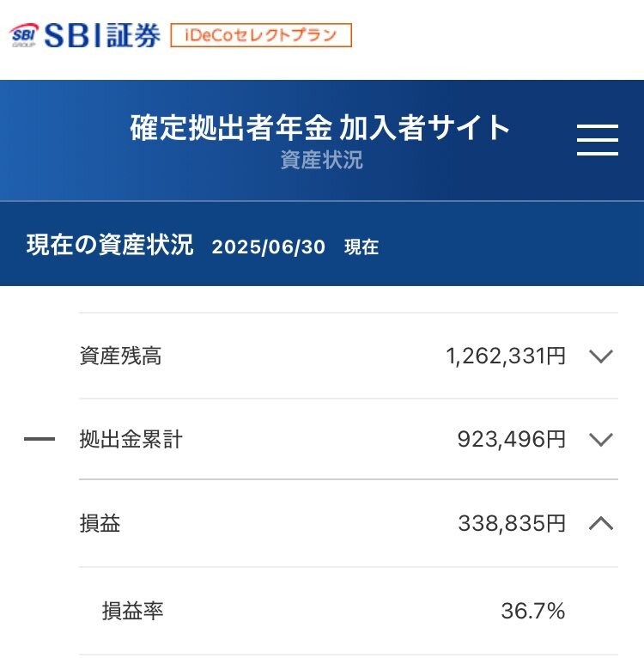Open the hamburger menu icon
The width and height of the screenshot is (644, 658).
(598, 140)
